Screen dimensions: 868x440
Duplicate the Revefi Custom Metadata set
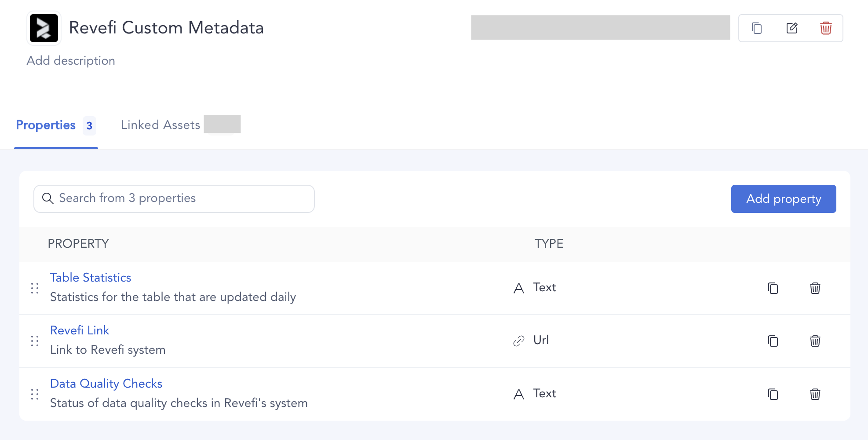[x=756, y=28]
